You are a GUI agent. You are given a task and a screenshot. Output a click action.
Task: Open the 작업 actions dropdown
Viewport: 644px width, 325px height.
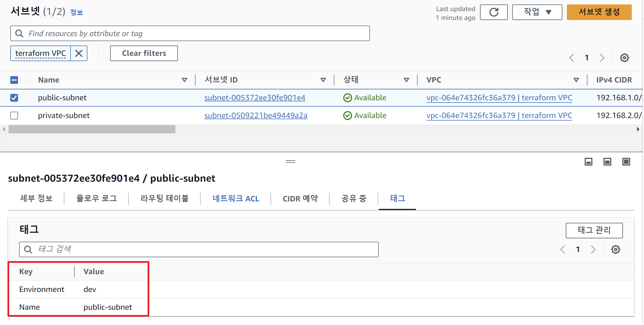pyautogui.click(x=537, y=12)
